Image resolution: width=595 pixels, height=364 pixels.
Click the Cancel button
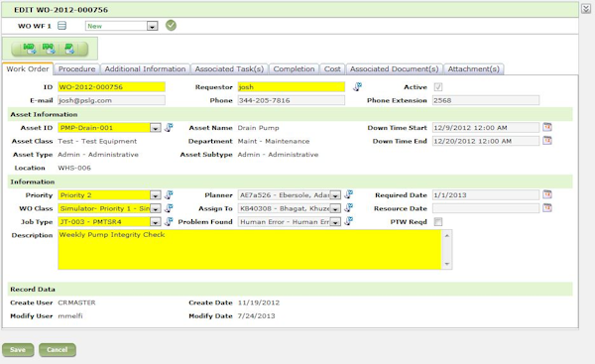(x=58, y=350)
